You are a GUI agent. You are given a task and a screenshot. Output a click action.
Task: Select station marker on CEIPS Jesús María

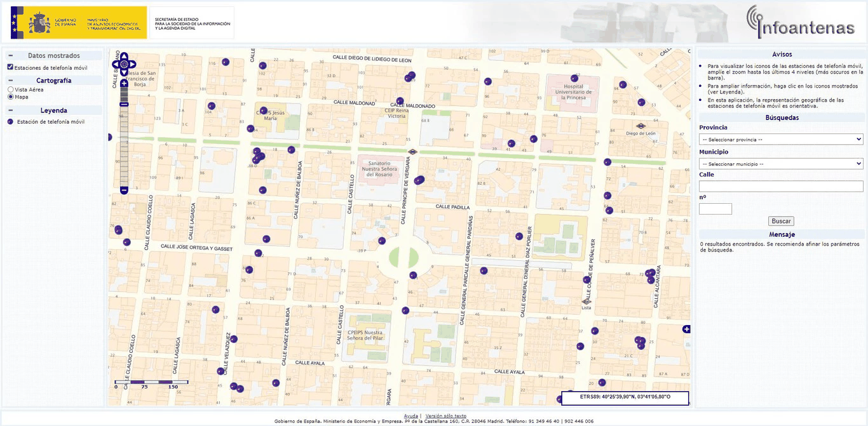pyautogui.click(x=264, y=110)
